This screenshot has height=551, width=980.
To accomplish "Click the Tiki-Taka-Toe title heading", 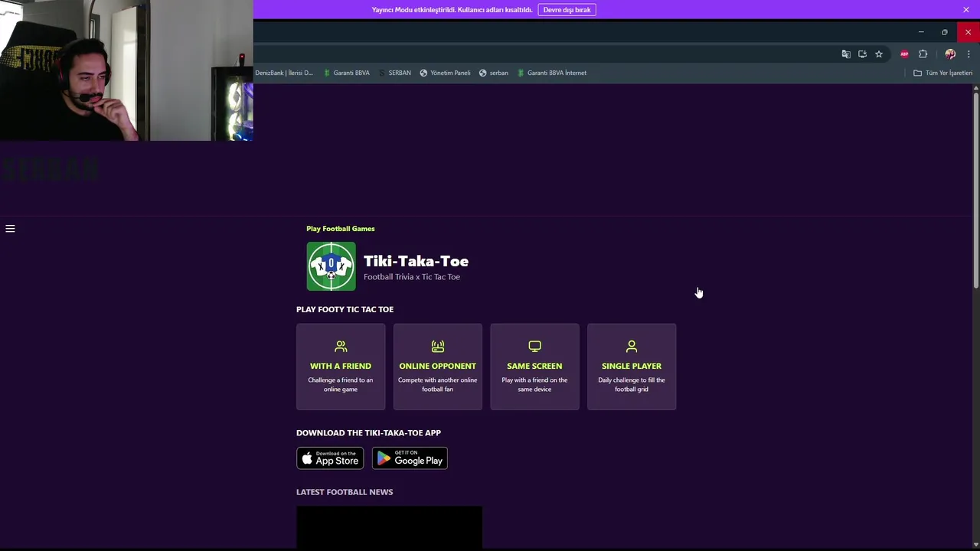I will (x=416, y=261).
